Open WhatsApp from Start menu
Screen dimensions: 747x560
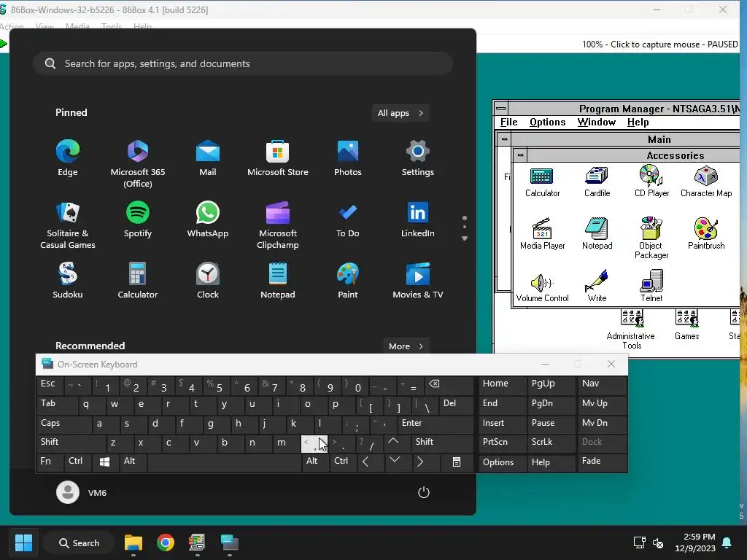208,219
